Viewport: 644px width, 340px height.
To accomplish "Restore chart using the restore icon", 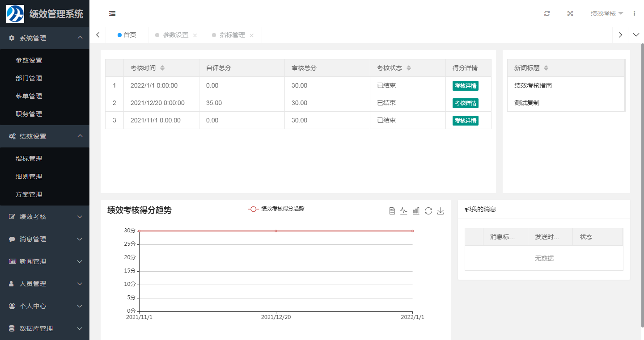I will pos(428,211).
